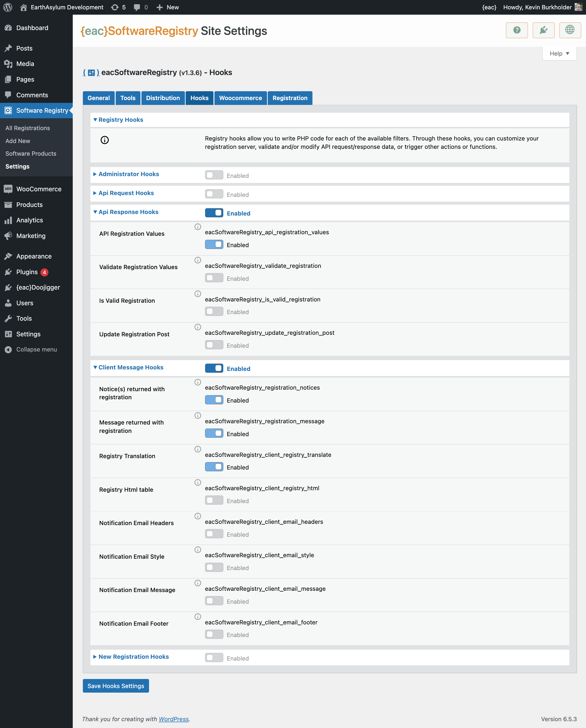This screenshot has height=728, width=586.
Task: Open the updates icon showing 5
Action: [118, 7]
